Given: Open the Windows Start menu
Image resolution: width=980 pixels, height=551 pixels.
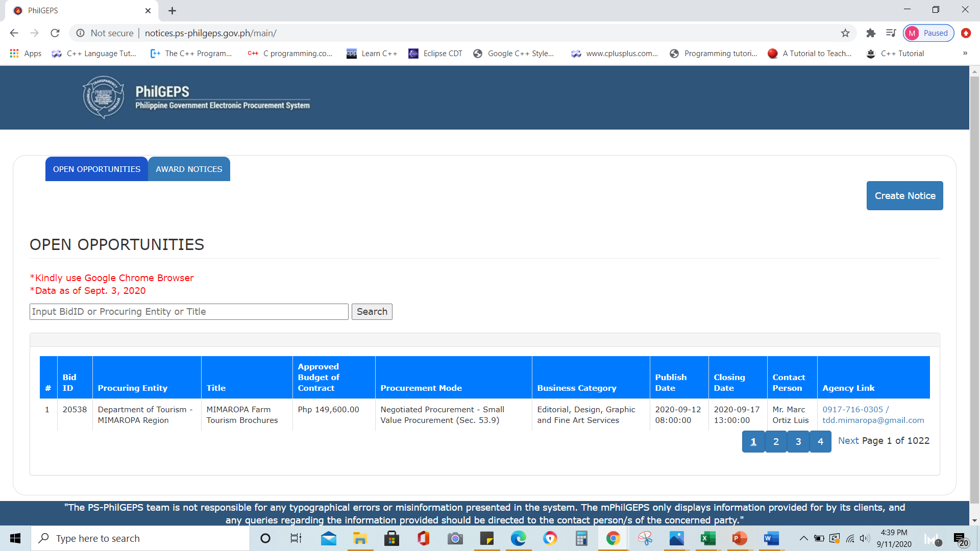Looking at the screenshot, I should pyautogui.click(x=15, y=538).
